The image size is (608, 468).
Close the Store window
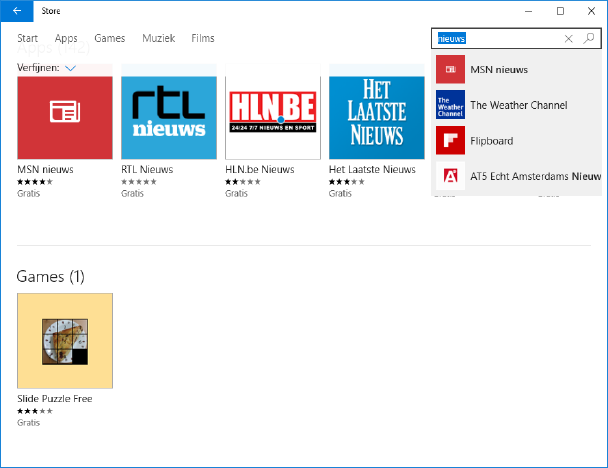(x=591, y=11)
